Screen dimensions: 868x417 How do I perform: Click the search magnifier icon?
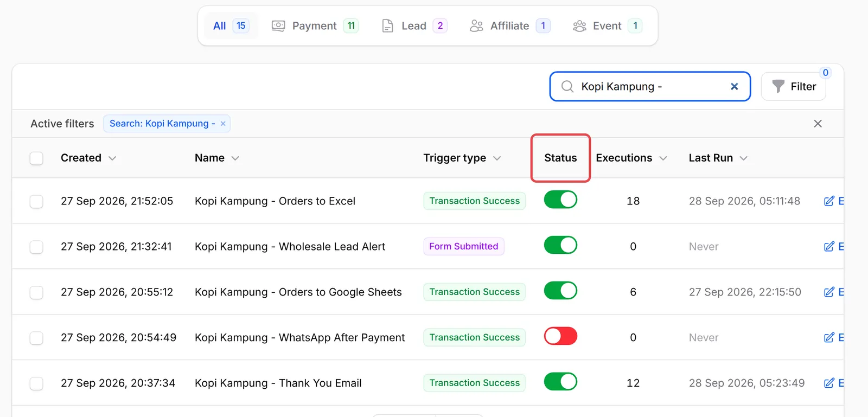(567, 87)
